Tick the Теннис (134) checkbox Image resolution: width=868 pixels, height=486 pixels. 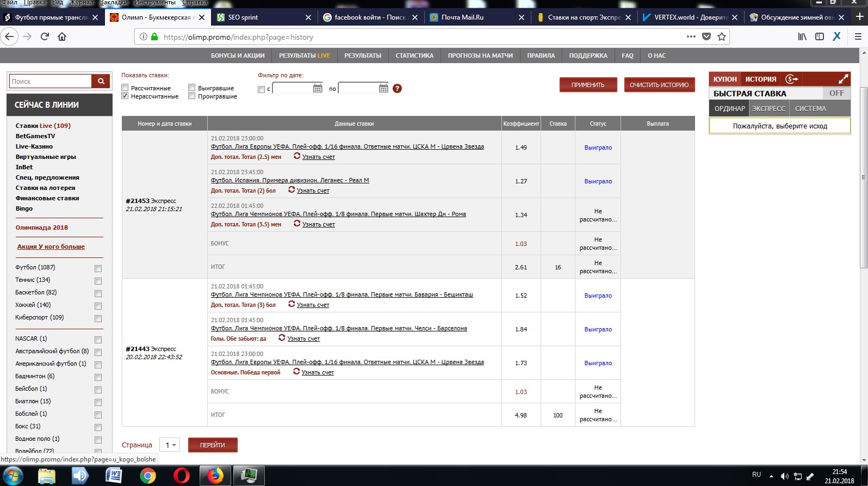tap(98, 281)
